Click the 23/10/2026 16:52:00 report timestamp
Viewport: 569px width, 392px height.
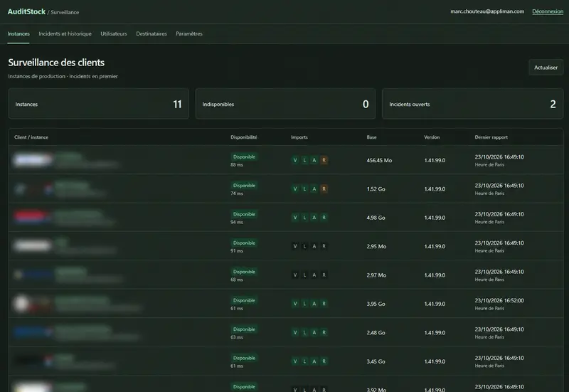[499, 300]
